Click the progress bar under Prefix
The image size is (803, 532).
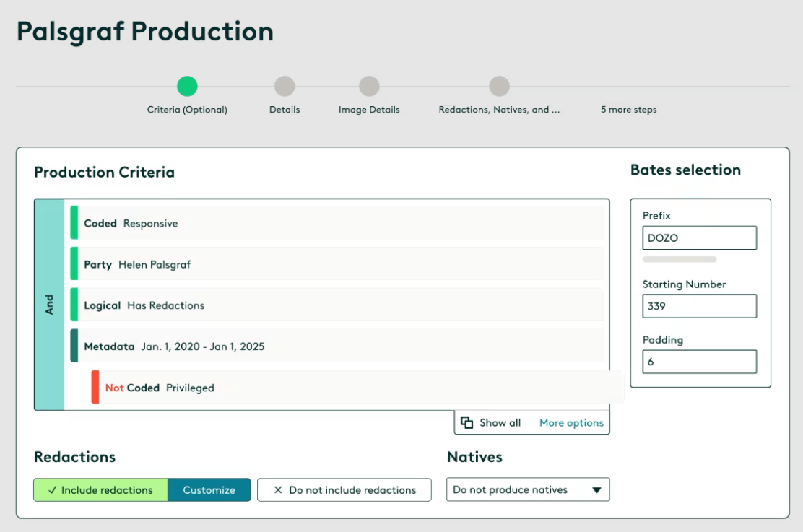[x=680, y=259]
